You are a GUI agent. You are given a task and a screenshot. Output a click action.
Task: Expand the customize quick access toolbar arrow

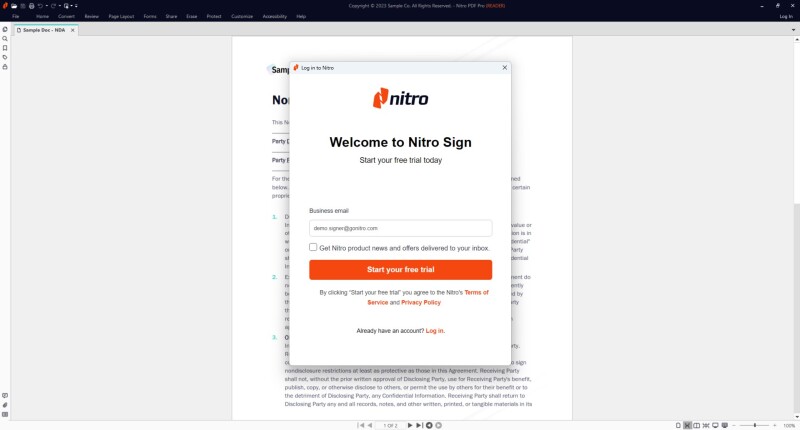(76, 6)
